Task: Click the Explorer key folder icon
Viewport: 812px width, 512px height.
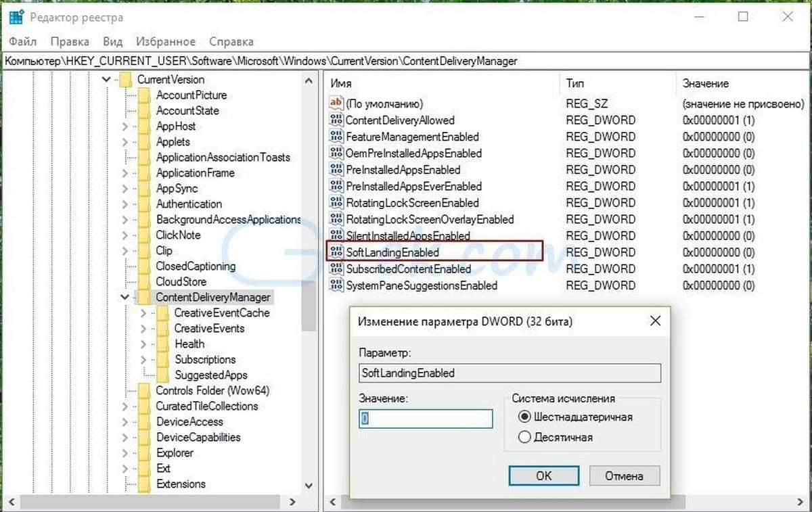Action: tap(143, 453)
